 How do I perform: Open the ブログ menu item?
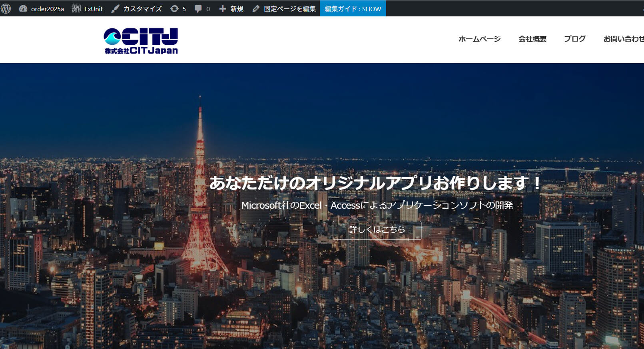(x=574, y=39)
